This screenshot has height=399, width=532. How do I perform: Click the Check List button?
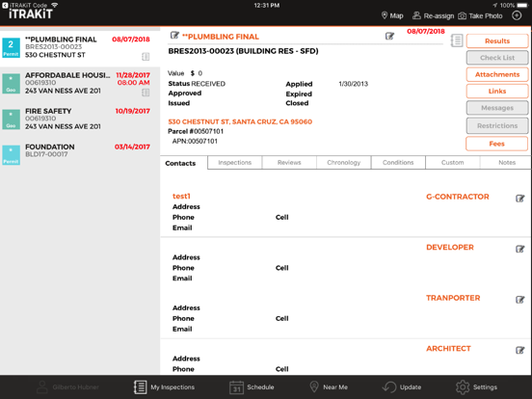pos(497,58)
